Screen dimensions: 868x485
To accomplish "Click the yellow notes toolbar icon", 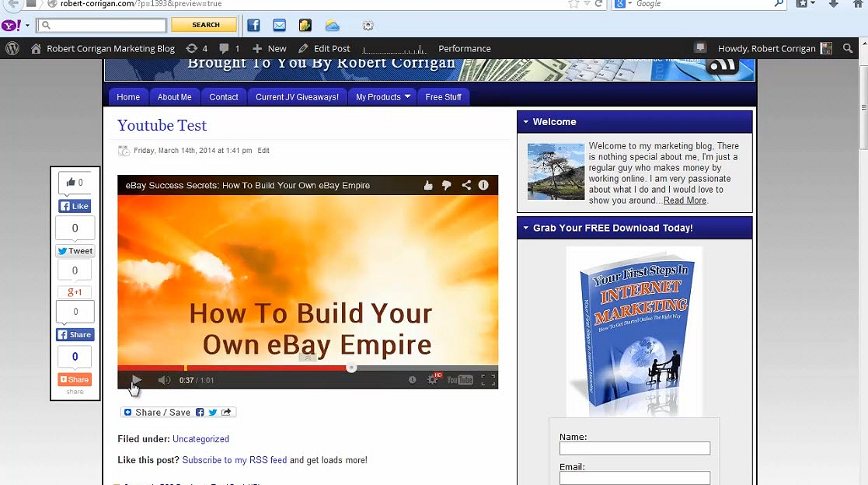I will click(x=305, y=26).
